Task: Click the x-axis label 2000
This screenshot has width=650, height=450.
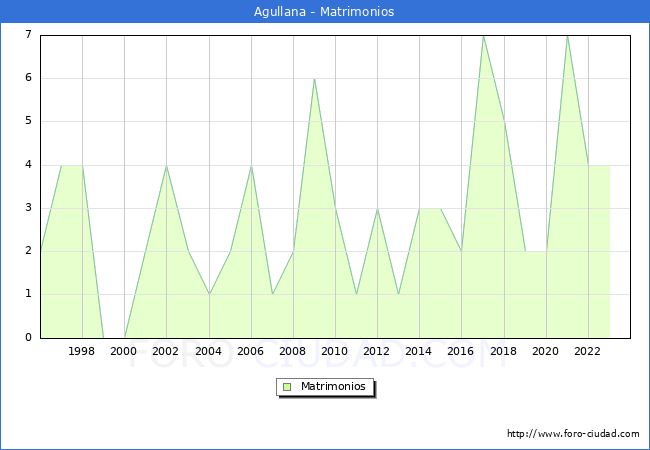Action: (124, 351)
